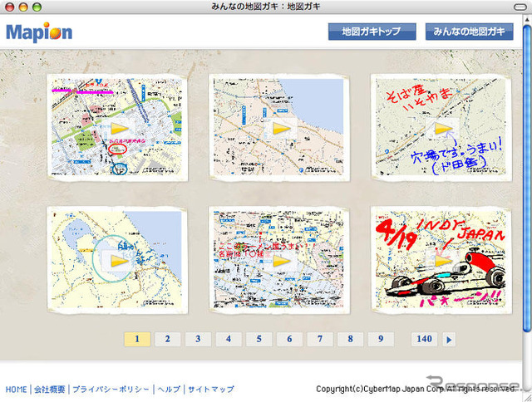
Task: Go to page 6
Action: coord(289,339)
